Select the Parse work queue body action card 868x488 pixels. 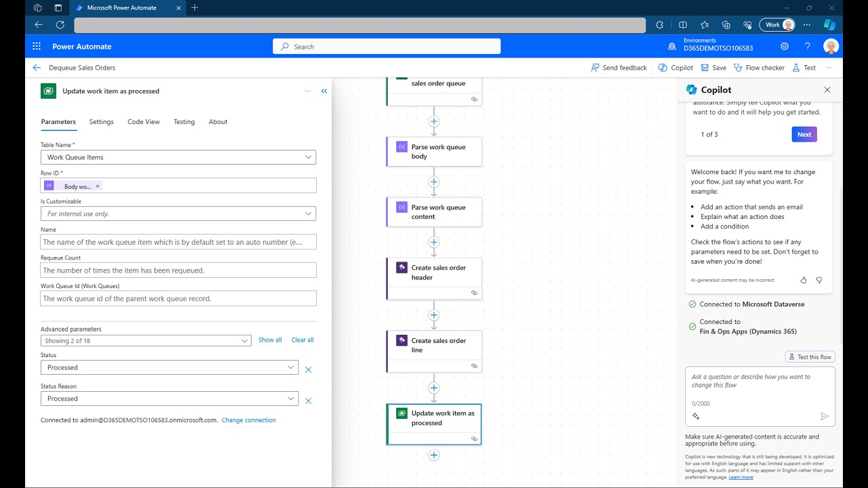tap(434, 152)
